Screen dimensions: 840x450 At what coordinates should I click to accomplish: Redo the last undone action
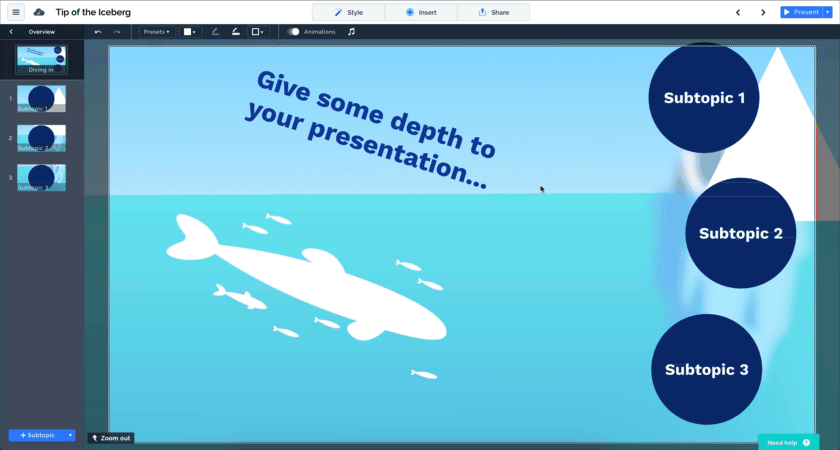pyautogui.click(x=117, y=32)
